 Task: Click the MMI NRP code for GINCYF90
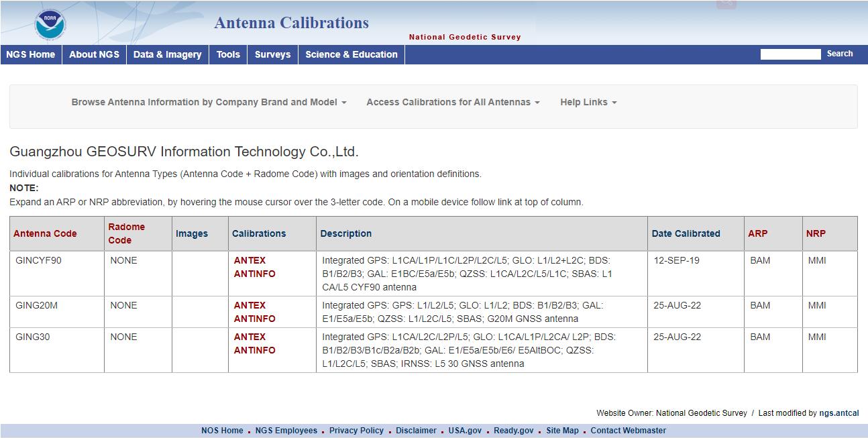tap(817, 260)
